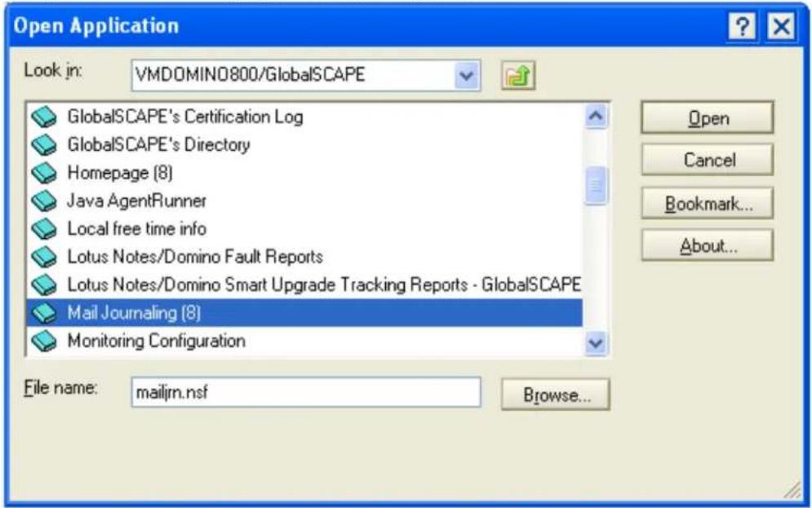The width and height of the screenshot is (812, 508).
Task: Click the File name input field
Action: [x=305, y=392]
